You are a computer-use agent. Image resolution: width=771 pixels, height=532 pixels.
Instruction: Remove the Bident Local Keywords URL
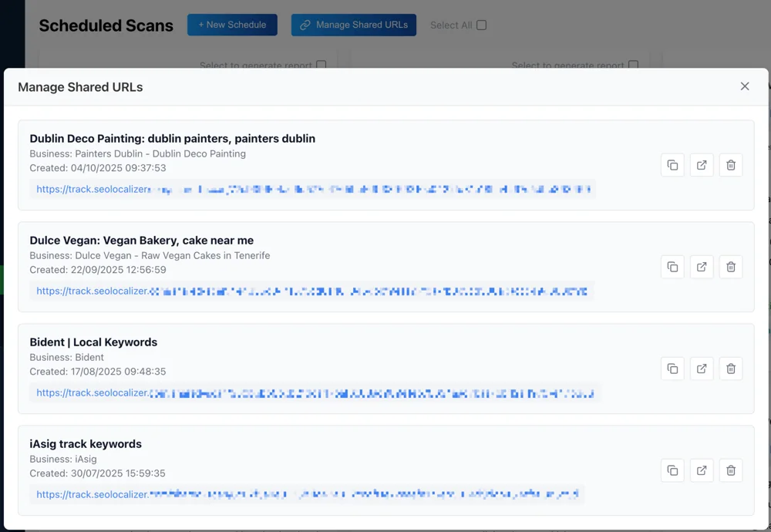pyautogui.click(x=731, y=369)
